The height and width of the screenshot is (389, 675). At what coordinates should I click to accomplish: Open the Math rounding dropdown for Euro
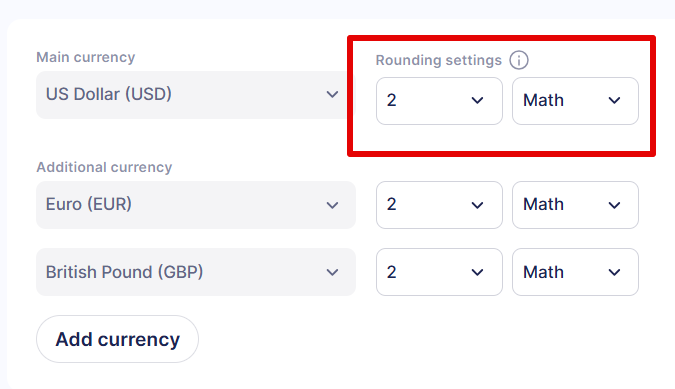(x=575, y=205)
